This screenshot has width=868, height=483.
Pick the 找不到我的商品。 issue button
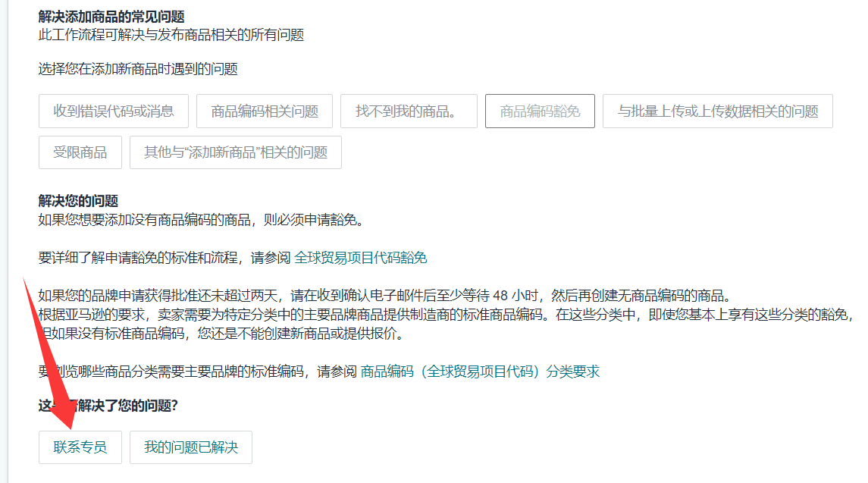click(x=409, y=111)
